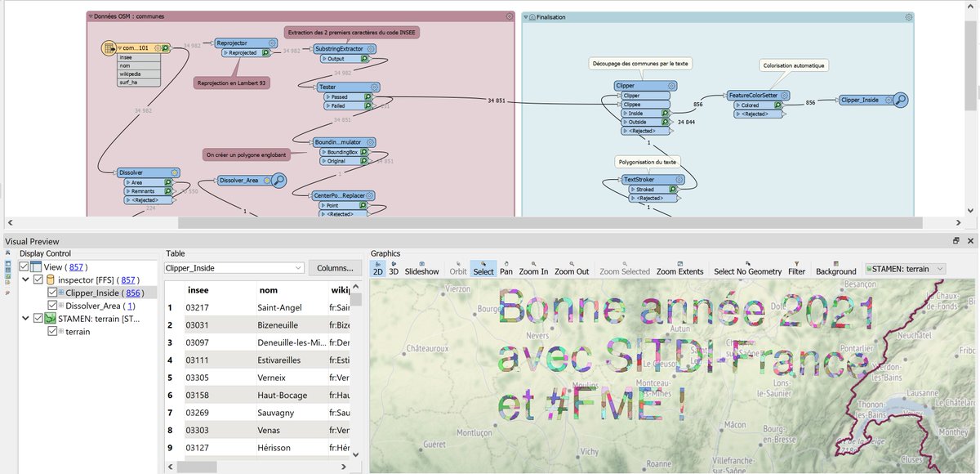This screenshot has height=474, width=980.
Task: Switch to 3D view mode
Action: [x=394, y=270]
